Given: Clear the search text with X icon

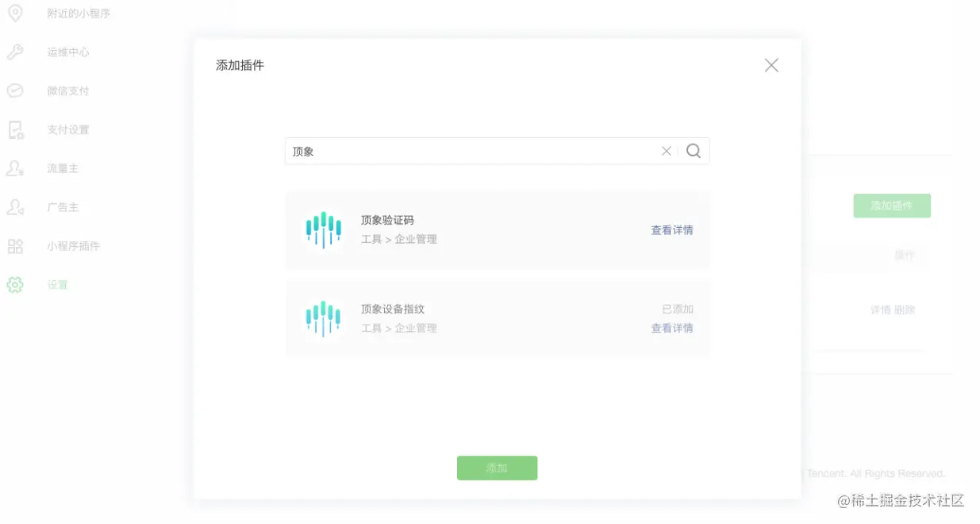Looking at the screenshot, I should (667, 151).
